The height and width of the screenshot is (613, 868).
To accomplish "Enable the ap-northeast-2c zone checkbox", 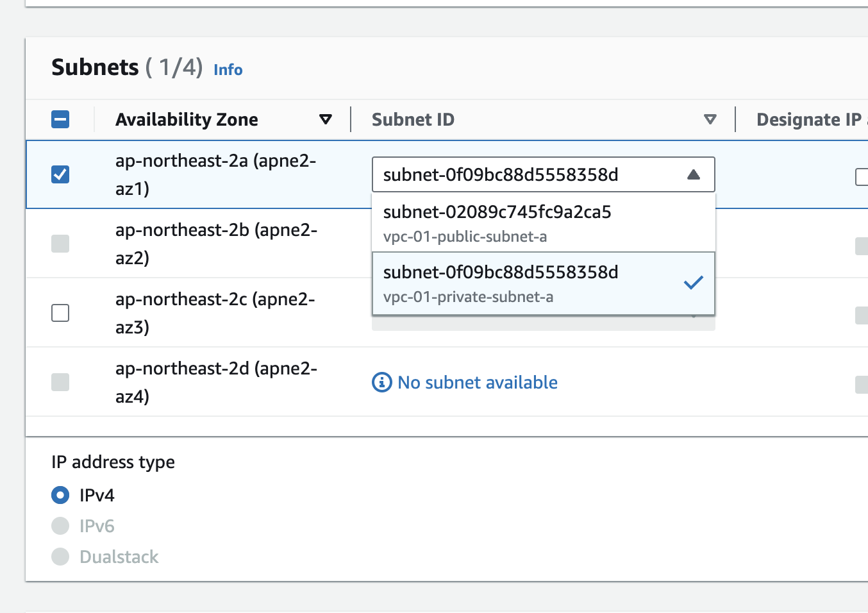I will pyautogui.click(x=60, y=313).
